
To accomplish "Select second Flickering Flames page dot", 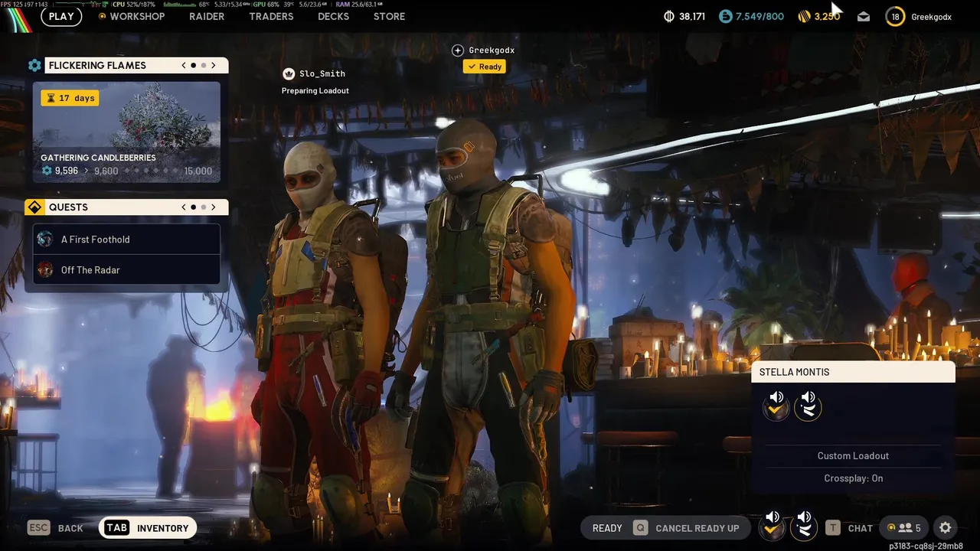I will point(204,65).
